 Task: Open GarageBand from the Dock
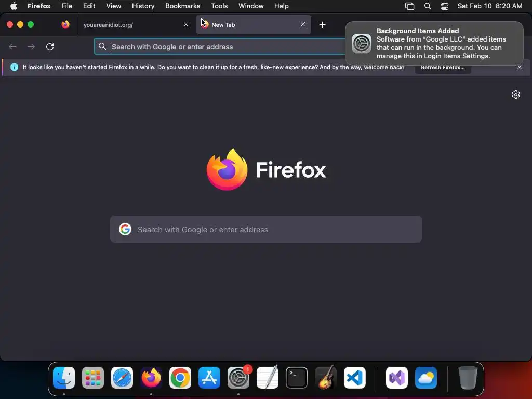pyautogui.click(x=326, y=378)
